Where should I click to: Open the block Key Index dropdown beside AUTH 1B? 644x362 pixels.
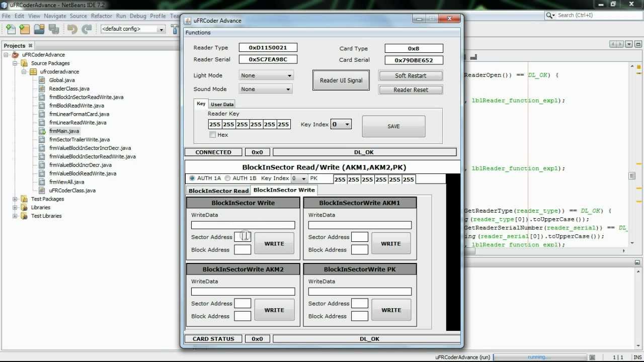pyautogui.click(x=299, y=178)
